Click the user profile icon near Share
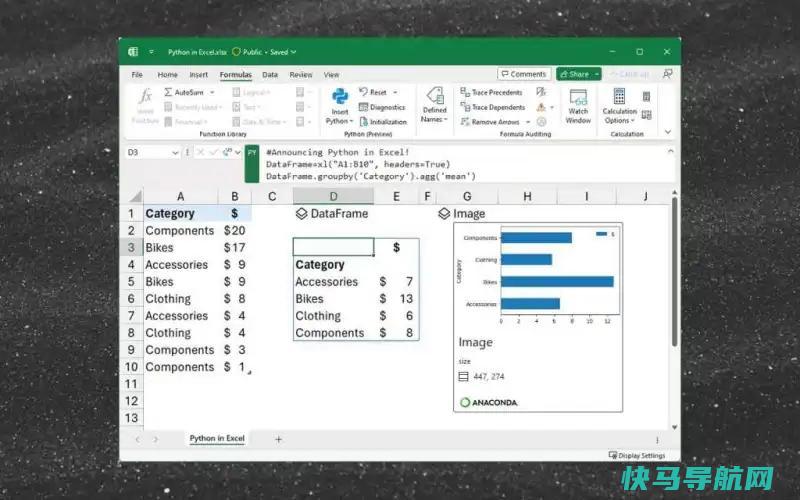This screenshot has width=800, height=500. pyautogui.click(x=667, y=74)
